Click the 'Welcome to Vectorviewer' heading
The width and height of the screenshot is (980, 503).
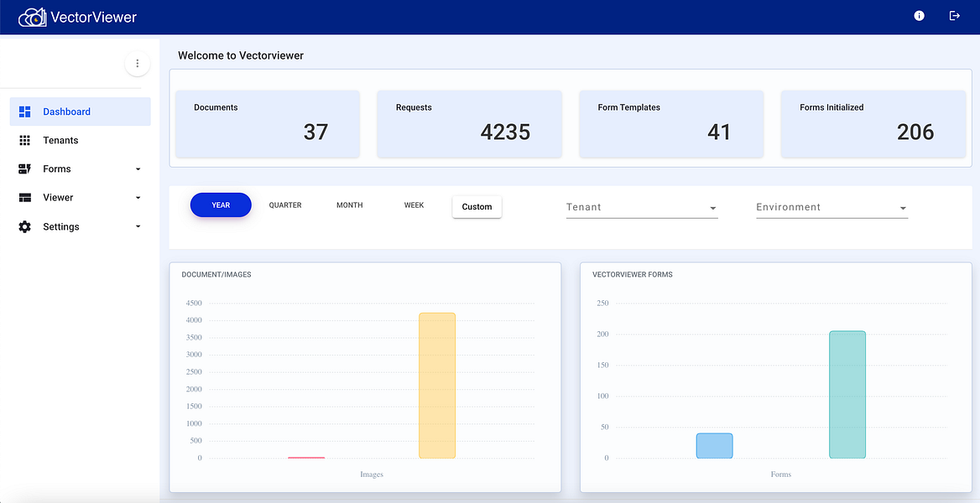tap(241, 55)
